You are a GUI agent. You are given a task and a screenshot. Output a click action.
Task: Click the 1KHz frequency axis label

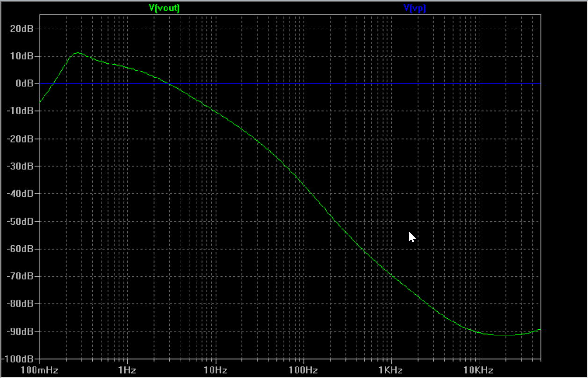[391, 371]
